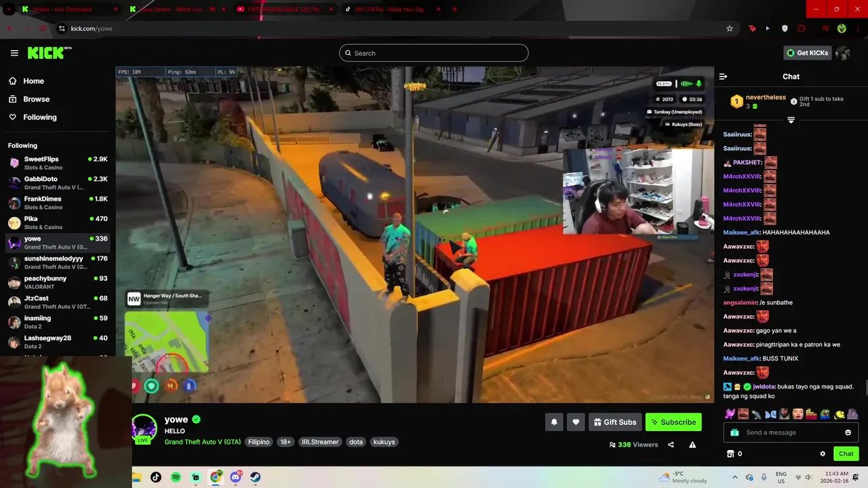Click the Home icon in the sidebar
The image size is (868, 488).
coord(13,81)
